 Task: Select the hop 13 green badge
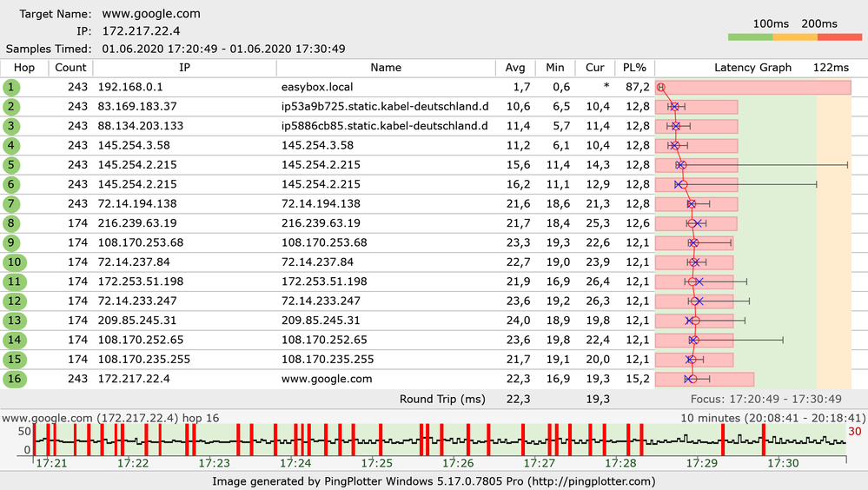click(15, 321)
